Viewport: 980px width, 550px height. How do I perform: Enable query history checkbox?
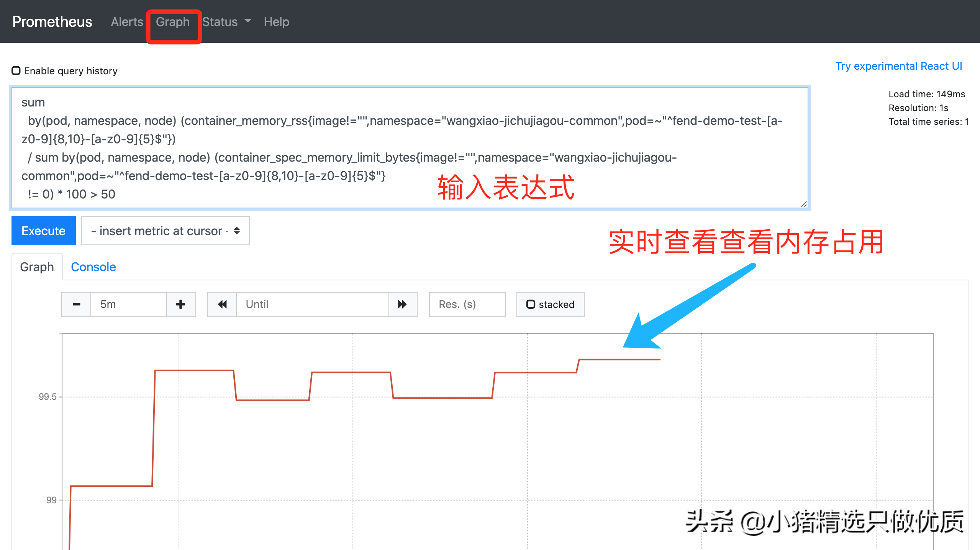coord(16,71)
